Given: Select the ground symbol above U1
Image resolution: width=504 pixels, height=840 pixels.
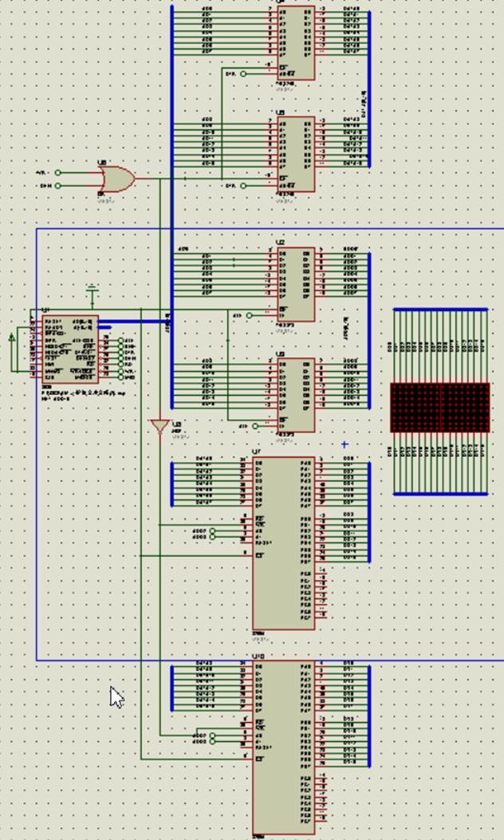Looking at the screenshot, I should coord(93,289).
